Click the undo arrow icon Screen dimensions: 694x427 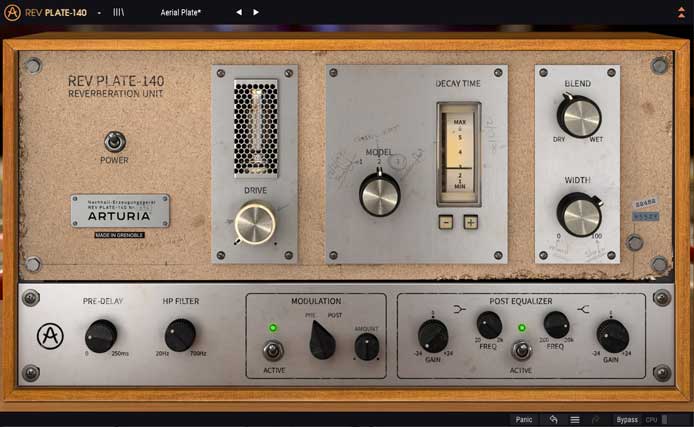point(553,419)
